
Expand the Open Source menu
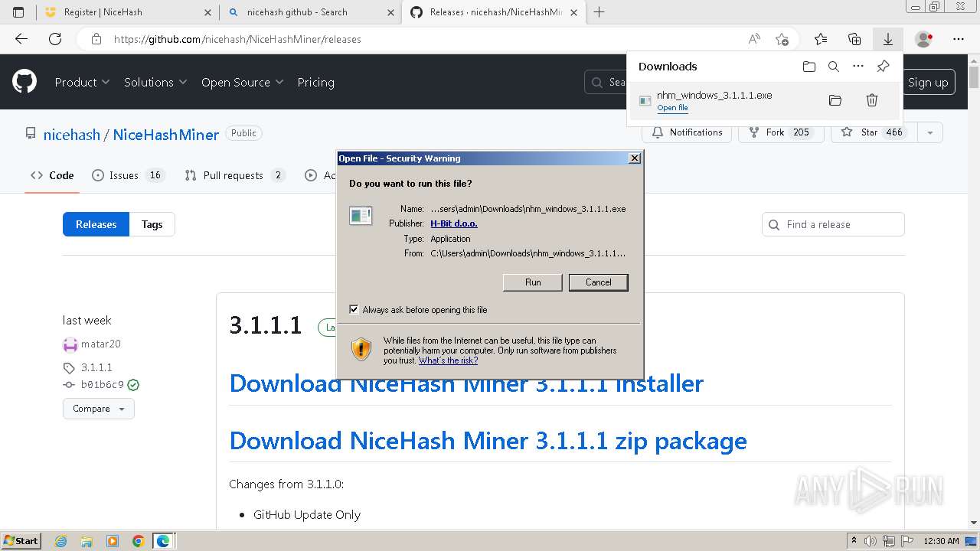point(242,82)
